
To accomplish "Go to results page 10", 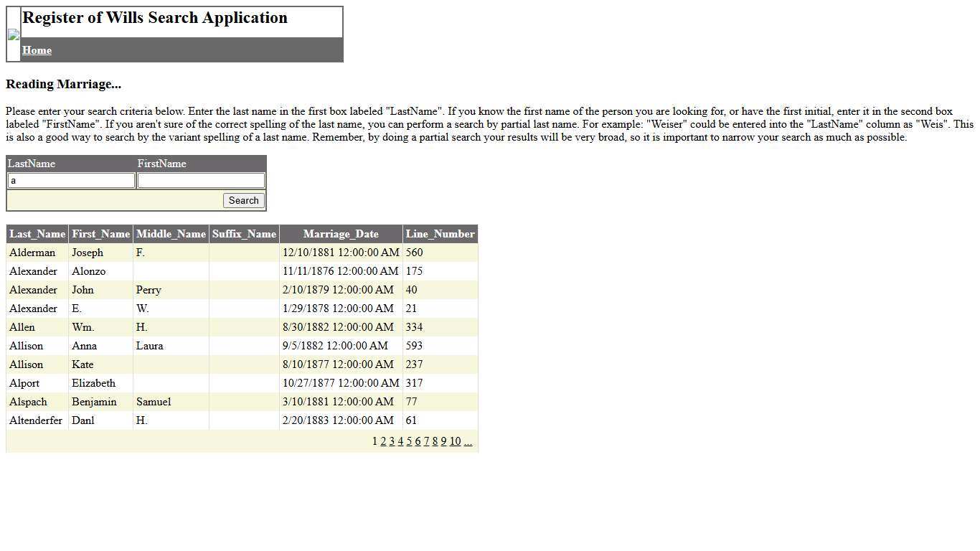I will point(454,441).
